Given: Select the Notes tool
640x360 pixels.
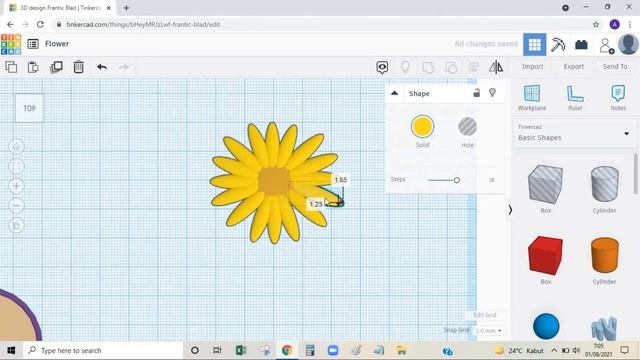Looking at the screenshot, I should (x=618, y=98).
